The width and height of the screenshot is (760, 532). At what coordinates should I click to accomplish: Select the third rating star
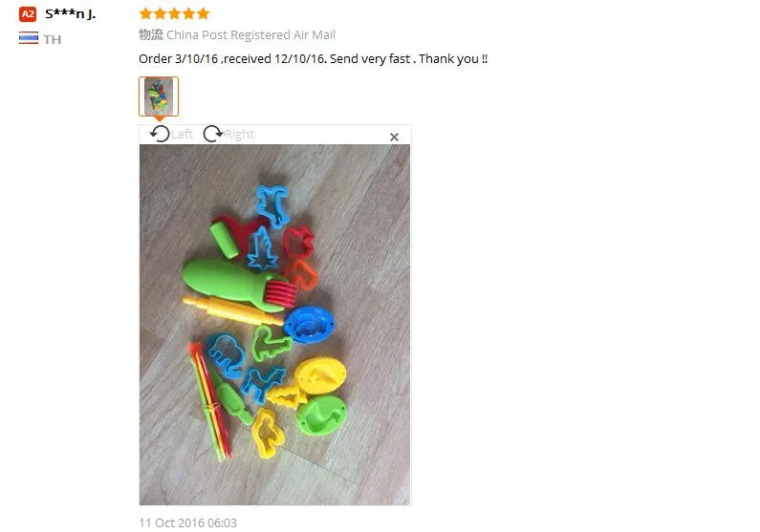[x=175, y=13]
